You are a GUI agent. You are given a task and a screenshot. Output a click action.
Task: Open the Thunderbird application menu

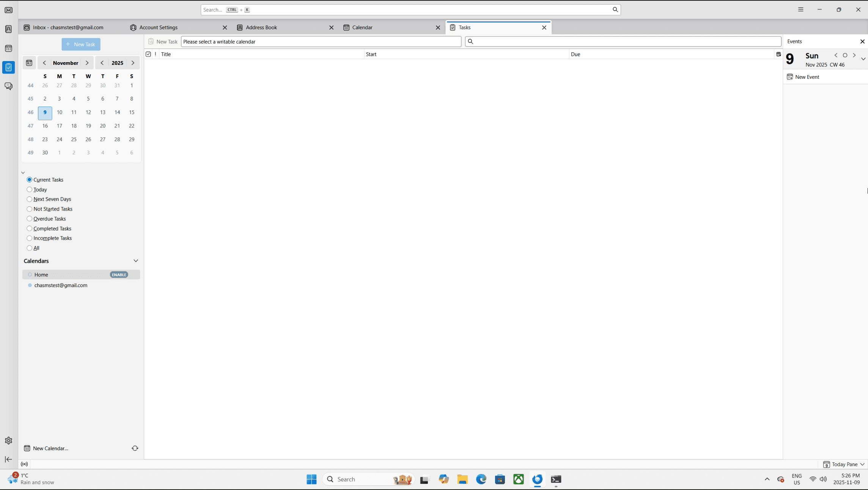(800, 9)
